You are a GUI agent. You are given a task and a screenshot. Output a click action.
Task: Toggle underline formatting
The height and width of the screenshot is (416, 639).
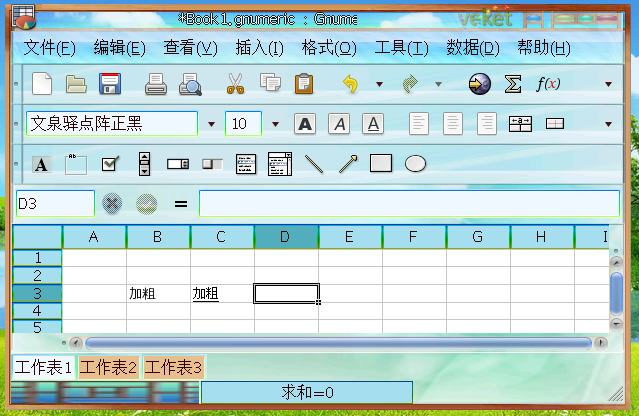coord(373,124)
